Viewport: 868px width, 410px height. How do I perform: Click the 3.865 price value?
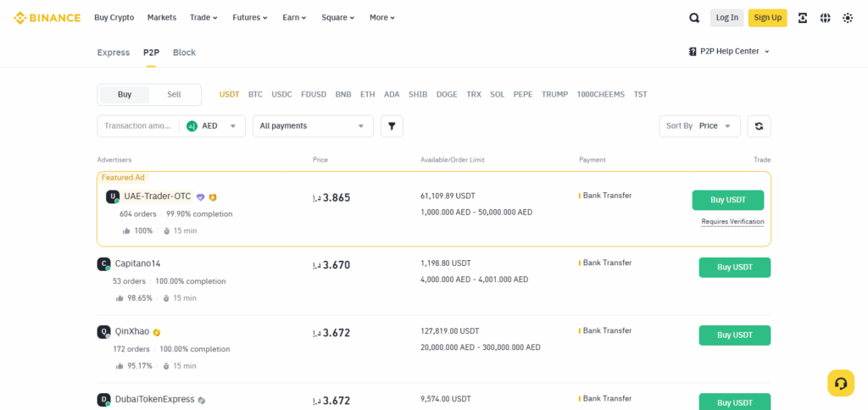point(337,197)
